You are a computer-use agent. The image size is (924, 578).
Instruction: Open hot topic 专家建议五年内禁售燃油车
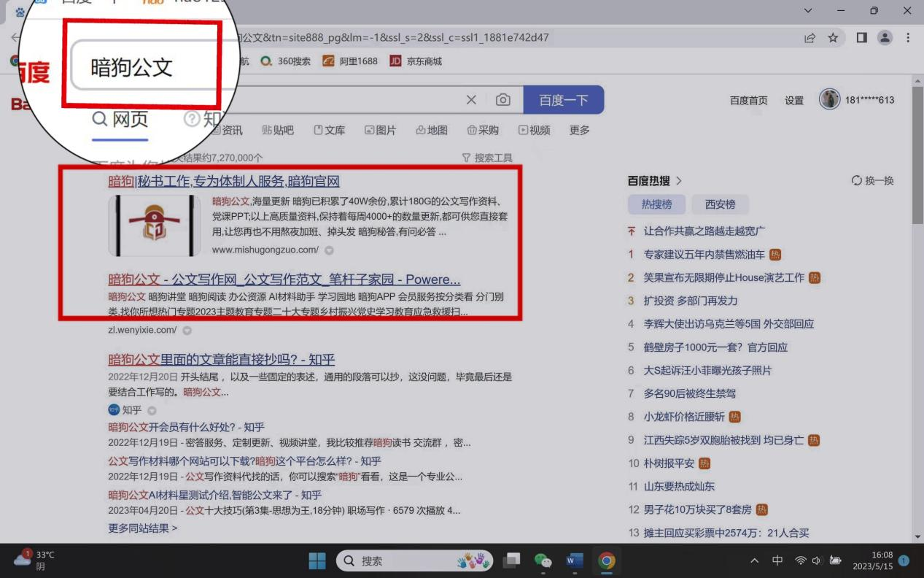pos(704,255)
